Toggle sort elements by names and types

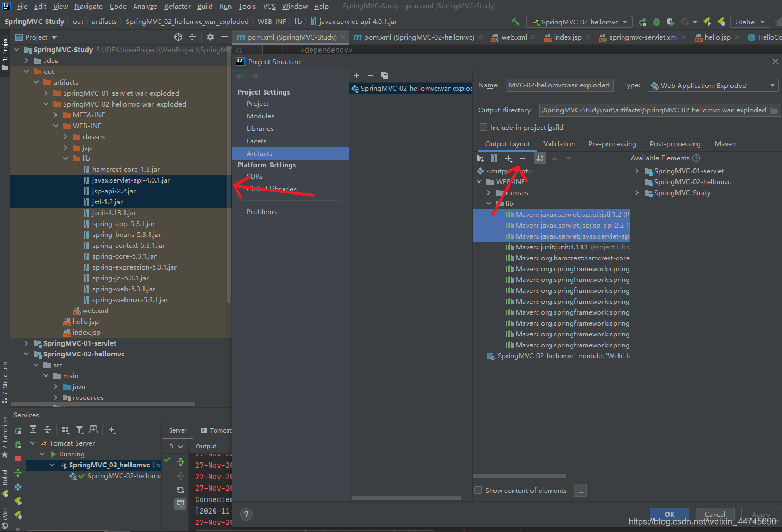click(x=540, y=158)
